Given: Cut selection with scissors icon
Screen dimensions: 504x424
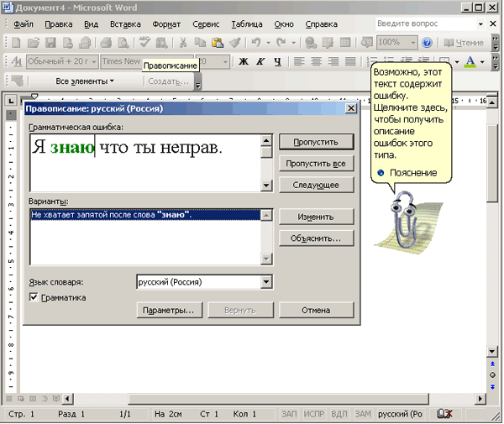Looking at the screenshot, I should (x=183, y=42).
